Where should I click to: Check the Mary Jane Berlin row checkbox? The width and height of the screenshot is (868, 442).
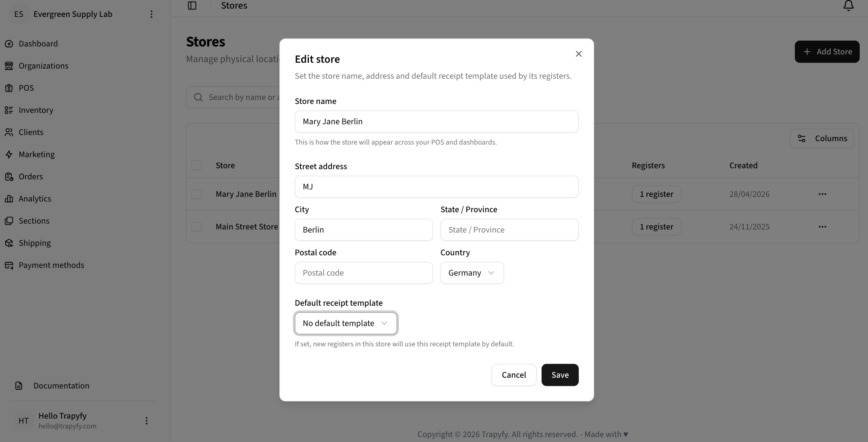(196, 194)
